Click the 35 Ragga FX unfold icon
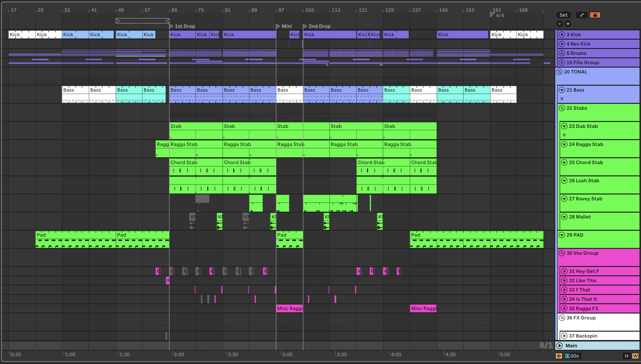 [x=564, y=308]
